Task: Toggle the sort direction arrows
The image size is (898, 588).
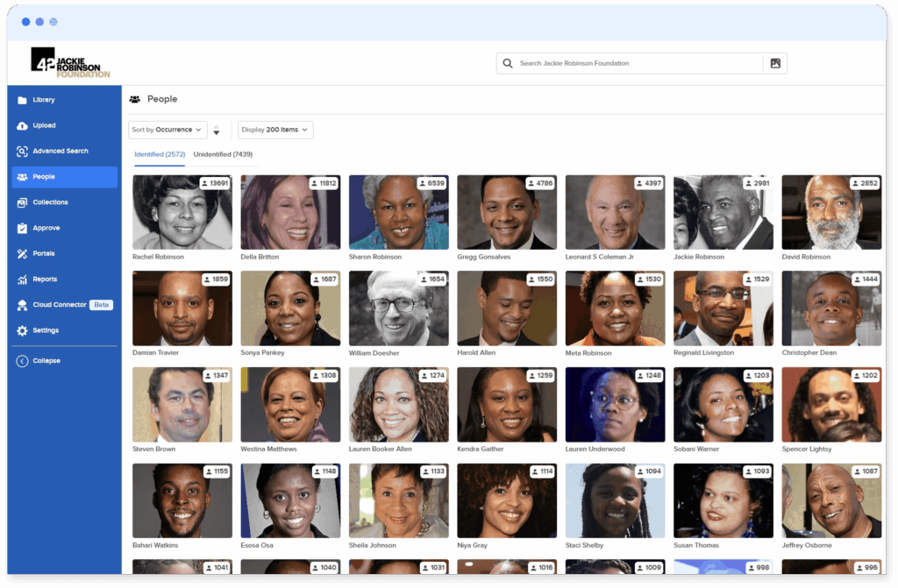Action: [x=217, y=131]
